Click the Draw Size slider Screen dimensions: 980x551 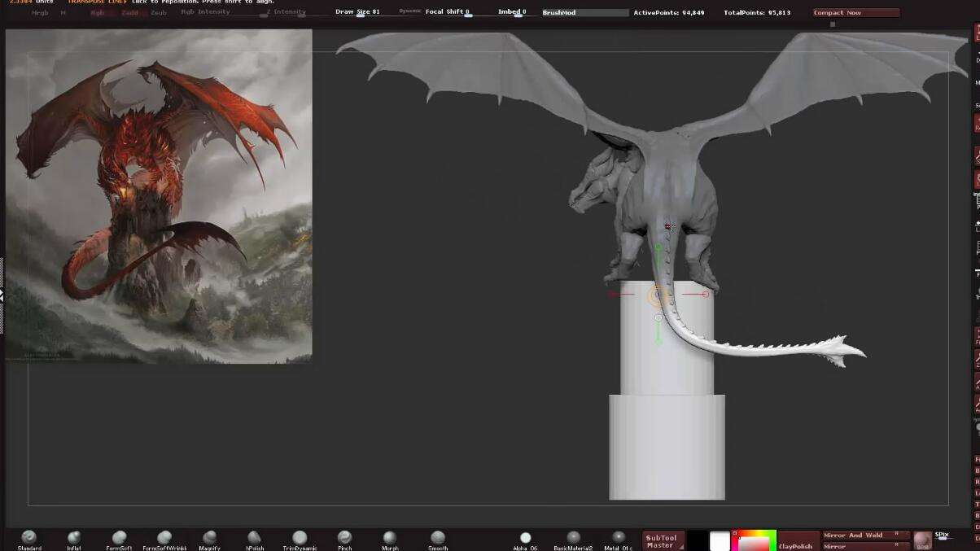tap(358, 12)
